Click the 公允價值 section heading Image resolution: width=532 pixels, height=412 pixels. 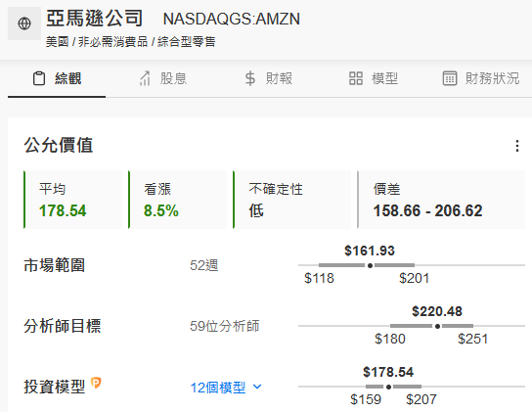pyautogui.click(x=58, y=146)
